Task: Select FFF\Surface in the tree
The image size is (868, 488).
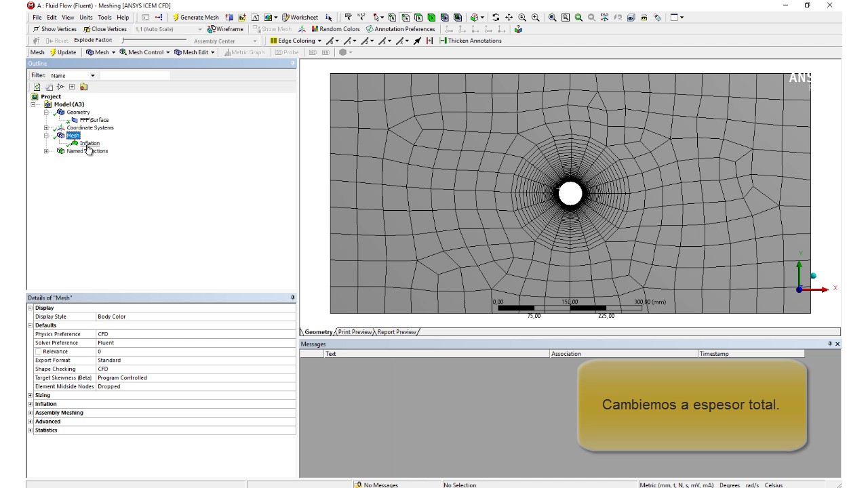Action: click(94, 120)
